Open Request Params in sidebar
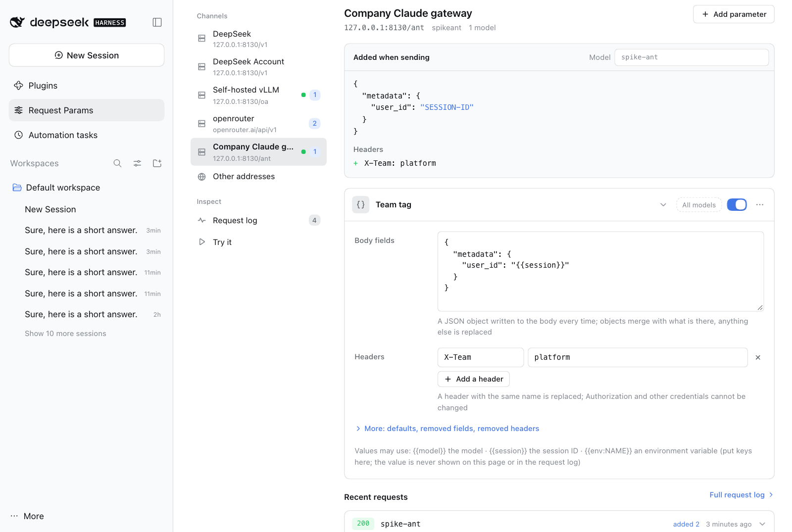The image size is (792, 532). click(87, 110)
